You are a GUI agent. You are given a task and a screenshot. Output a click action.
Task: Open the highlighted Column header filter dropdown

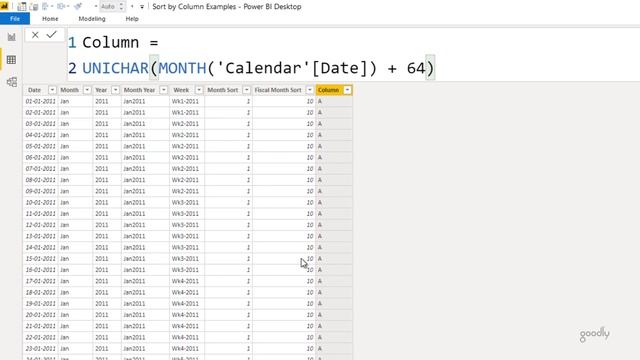point(347,90)
